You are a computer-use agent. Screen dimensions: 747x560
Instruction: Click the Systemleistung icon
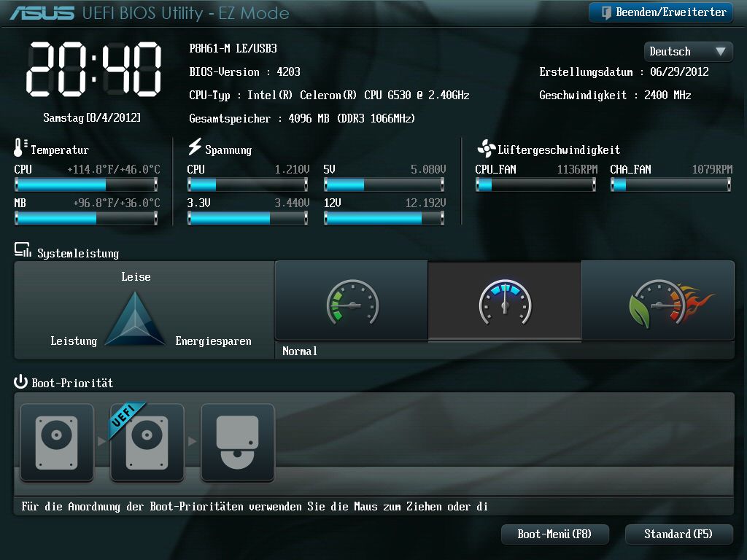23,250
